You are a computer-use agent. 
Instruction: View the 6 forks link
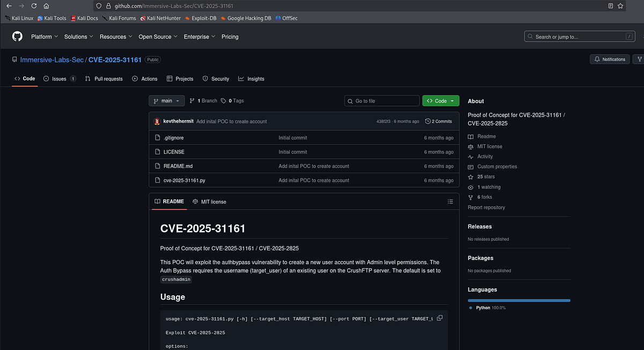[480, 197]
